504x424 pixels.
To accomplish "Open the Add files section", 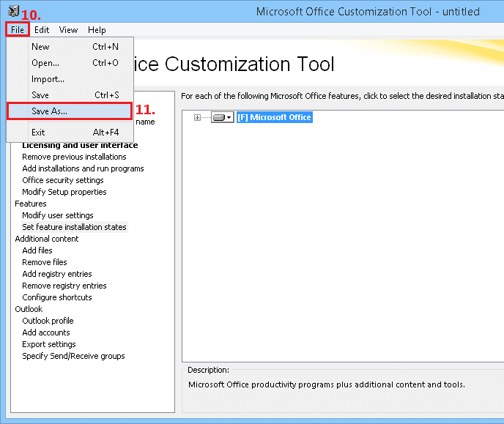I will tap(37, 250).
